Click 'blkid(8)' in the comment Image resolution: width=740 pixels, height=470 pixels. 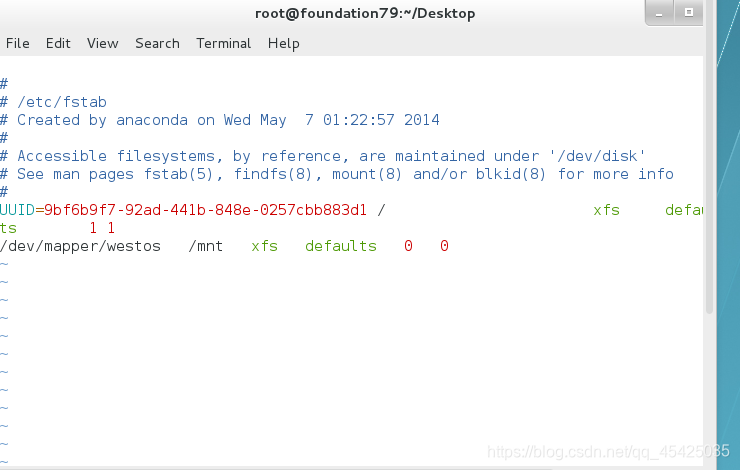[511, 174]
